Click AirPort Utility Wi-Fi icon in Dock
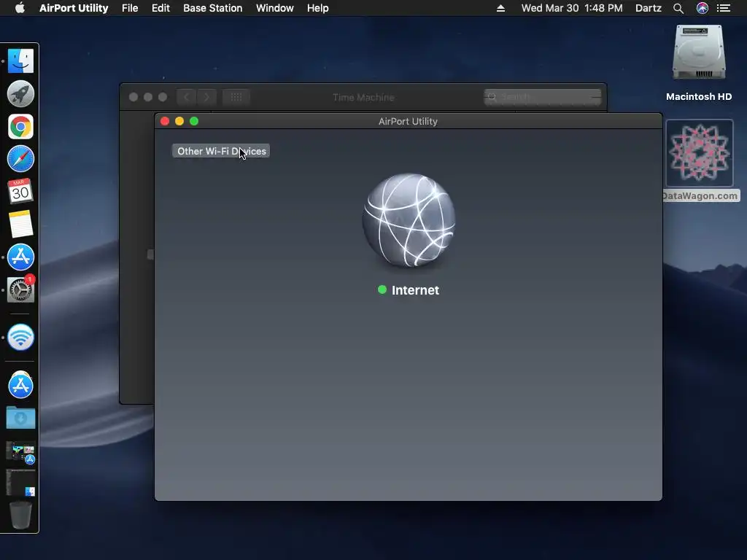Image resolution: width=747 pixels, height=560 pixels. point(20,337)
